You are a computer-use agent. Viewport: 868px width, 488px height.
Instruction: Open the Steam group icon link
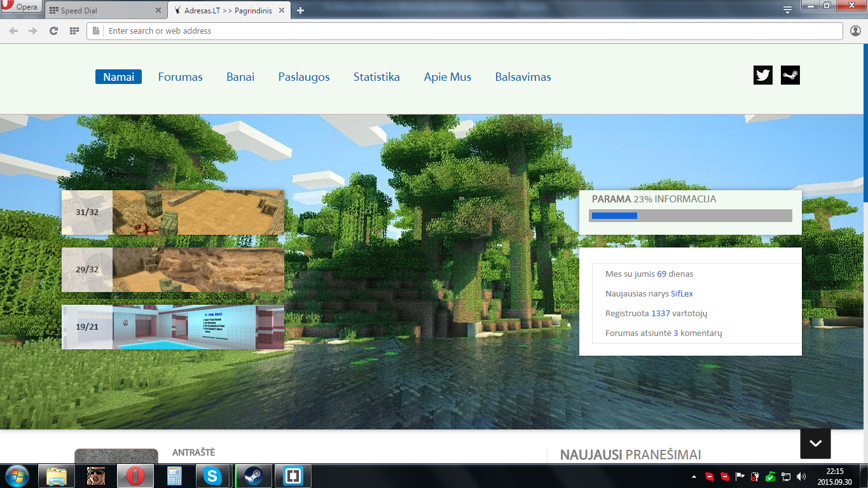click(790, 75)
